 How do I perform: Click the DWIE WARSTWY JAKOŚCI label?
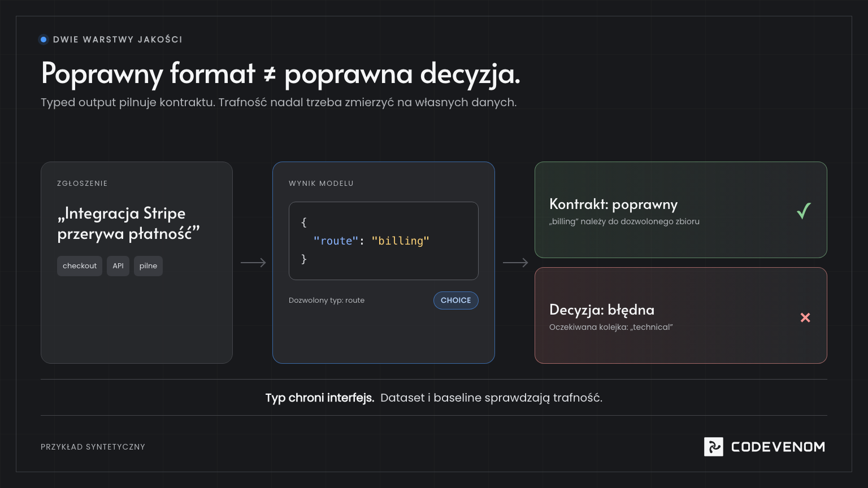tap(118, 40)
